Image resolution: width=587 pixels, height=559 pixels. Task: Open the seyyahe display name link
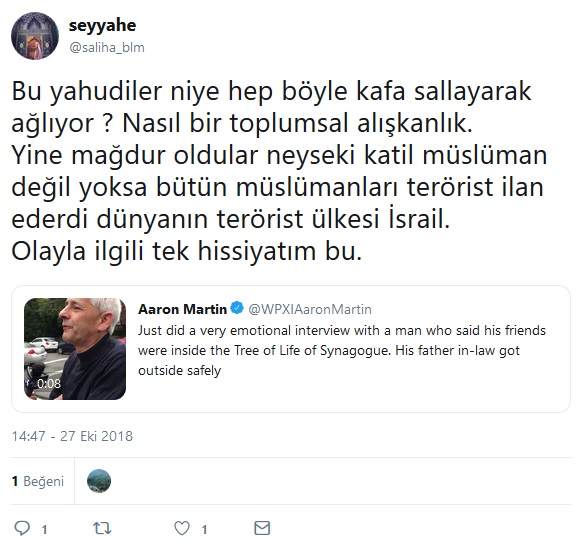point(102,25)
